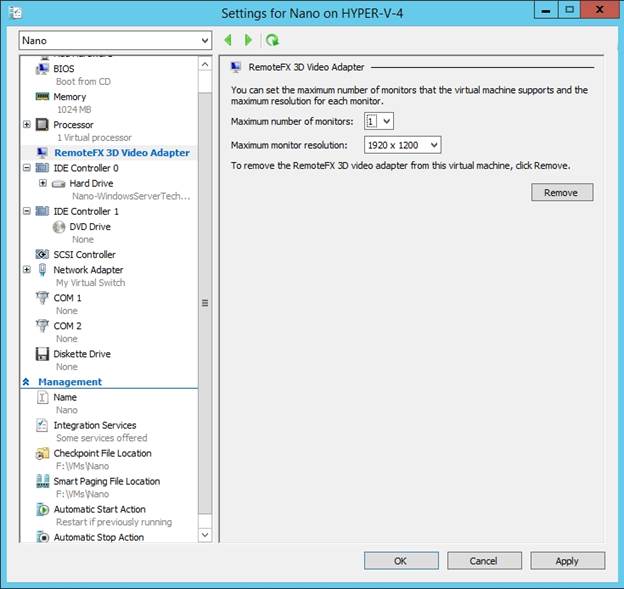Select the Memory module icon
624x589 pixels.
42,97
